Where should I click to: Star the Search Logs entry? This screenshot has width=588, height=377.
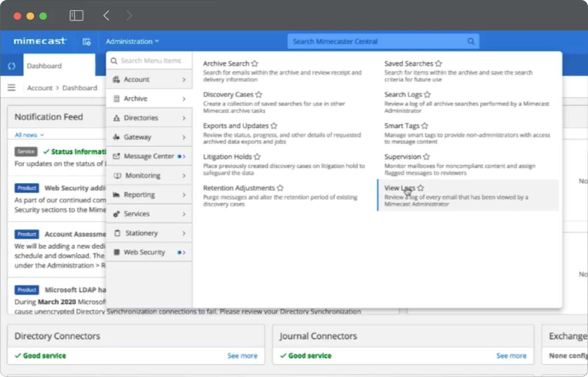tap(427, 95)
